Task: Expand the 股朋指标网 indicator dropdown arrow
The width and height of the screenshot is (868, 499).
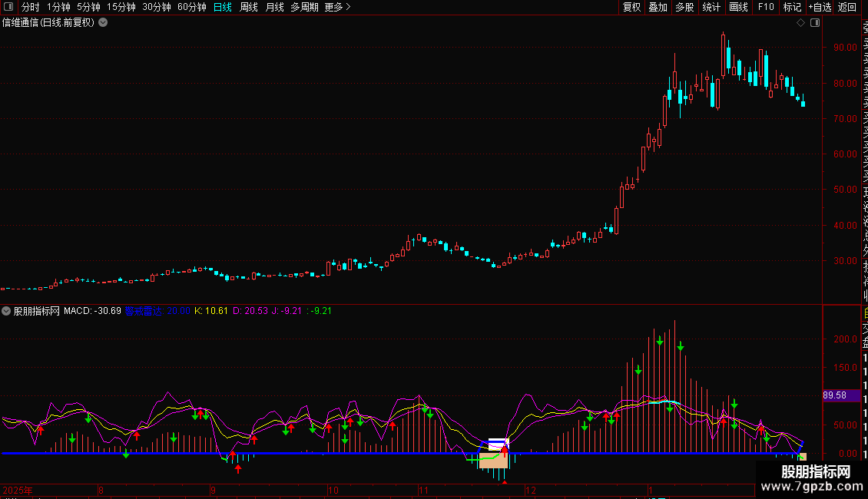Action: 7,311
